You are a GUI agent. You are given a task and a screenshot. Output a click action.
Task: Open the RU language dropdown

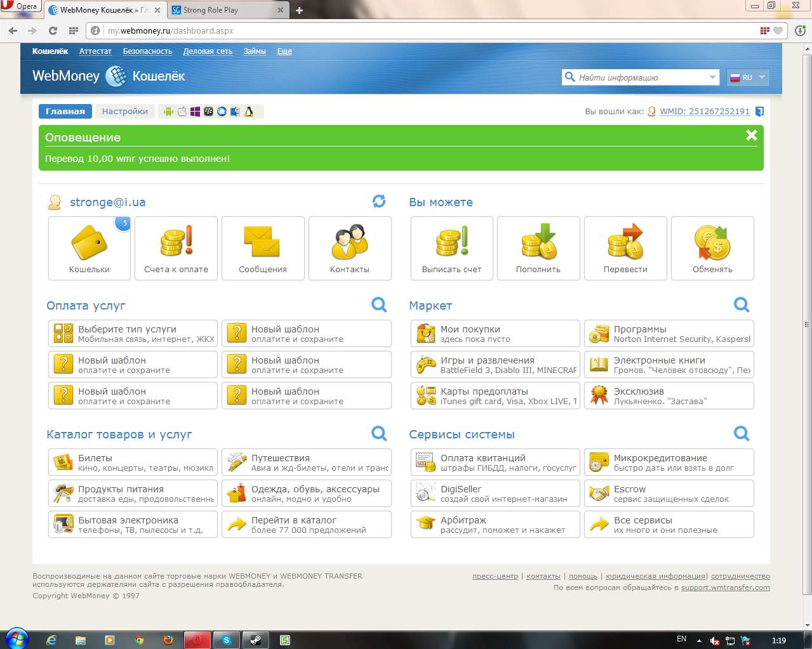(x=747, y=77)
